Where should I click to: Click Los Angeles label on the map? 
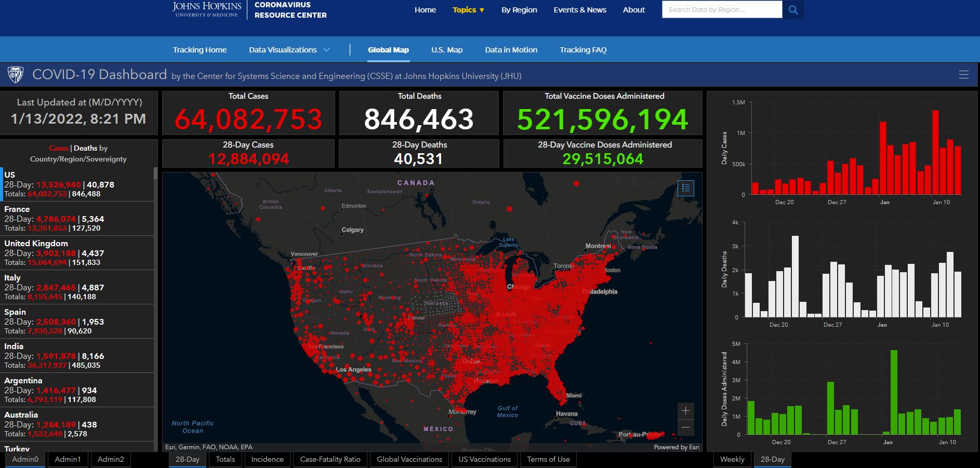click(354, 370)
